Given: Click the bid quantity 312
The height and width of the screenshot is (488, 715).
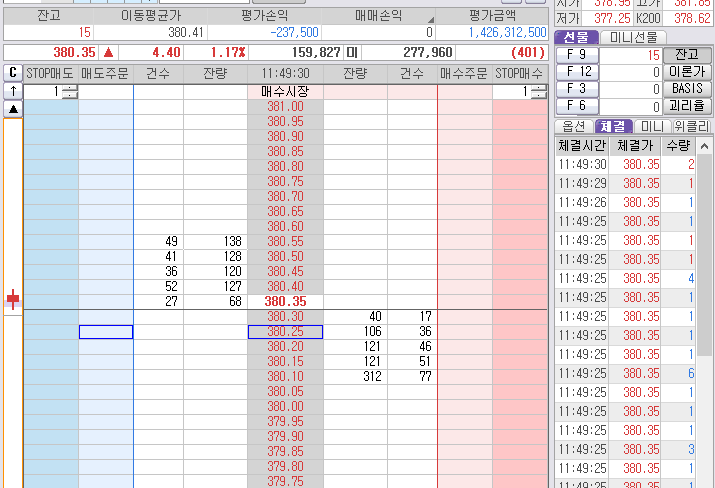Looking at the screenshot, I should (x=373, y=377).
